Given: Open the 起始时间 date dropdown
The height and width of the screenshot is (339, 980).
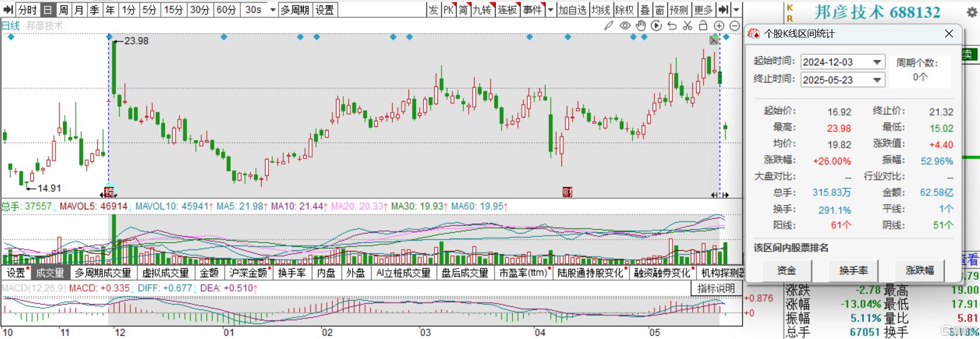Looking at the screenshot, I should click(878, 62).
